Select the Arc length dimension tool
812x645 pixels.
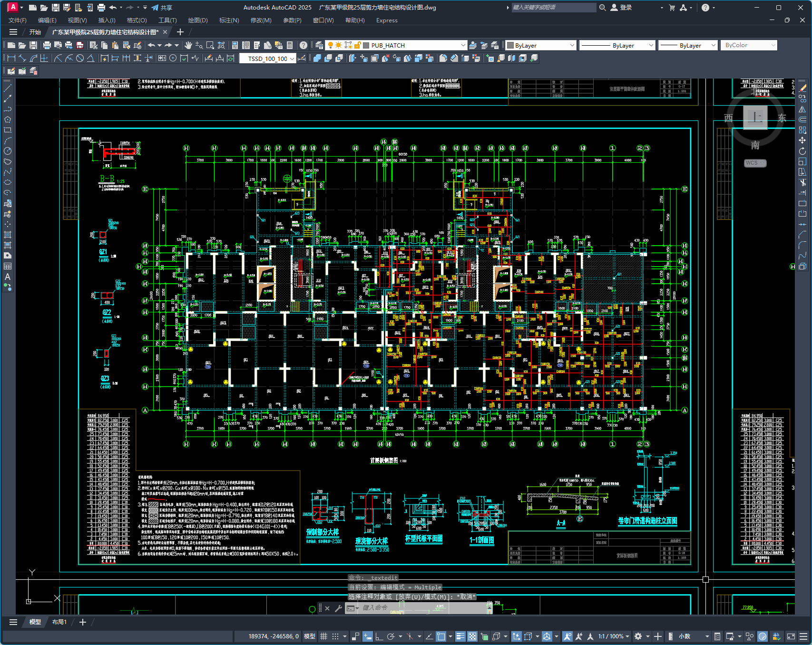(33, 58)
